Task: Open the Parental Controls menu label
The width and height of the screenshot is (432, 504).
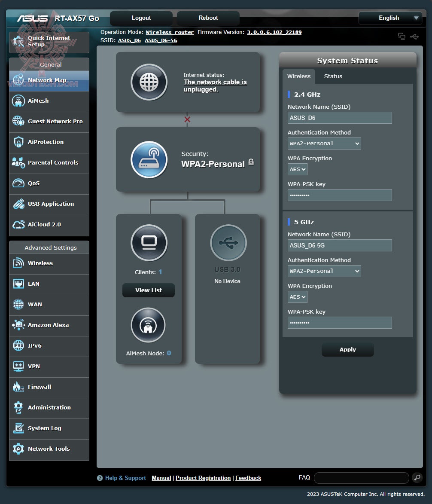Action: [x=53, y=162]
